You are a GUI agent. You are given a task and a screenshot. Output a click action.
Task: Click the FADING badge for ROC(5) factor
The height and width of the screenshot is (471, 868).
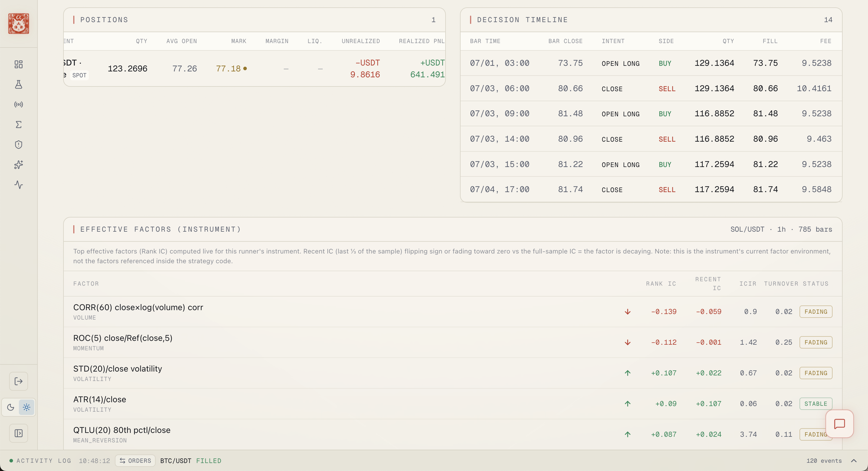pyautogui.click(x=816, y=342)
